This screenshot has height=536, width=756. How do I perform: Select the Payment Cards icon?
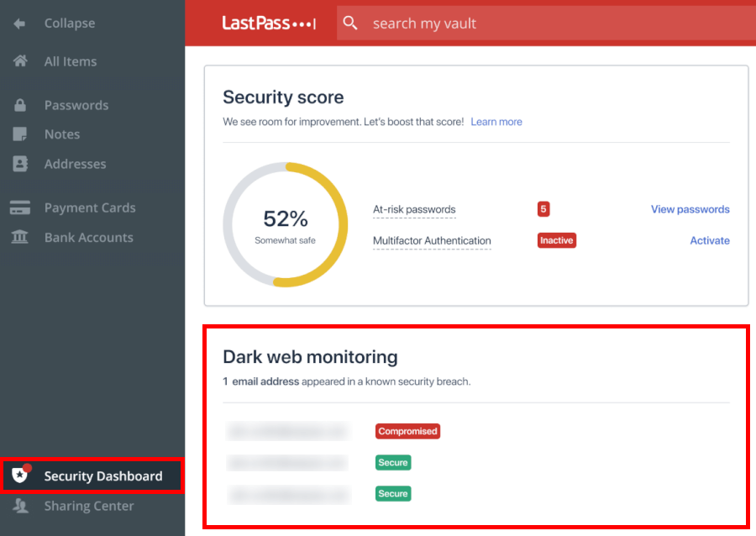(18, 207)
